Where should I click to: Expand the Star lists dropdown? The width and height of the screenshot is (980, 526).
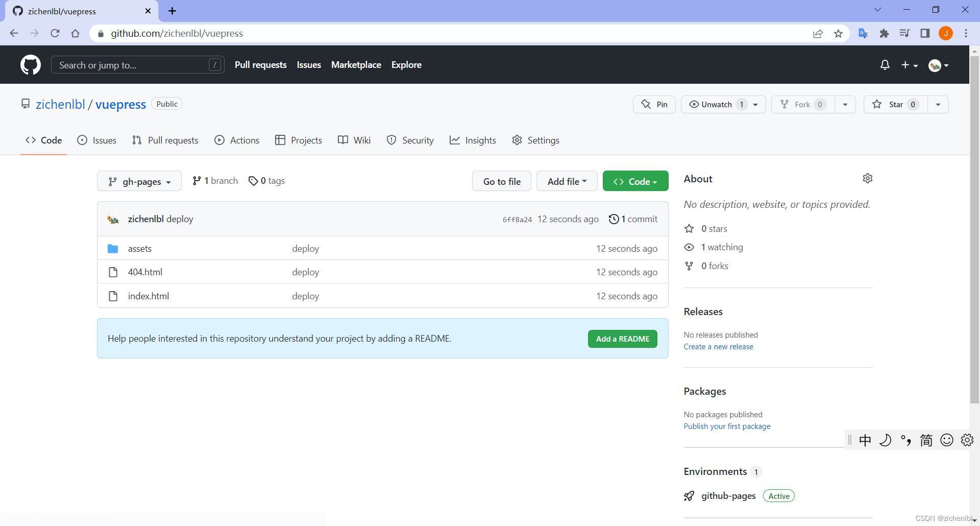tap(938, 104)
